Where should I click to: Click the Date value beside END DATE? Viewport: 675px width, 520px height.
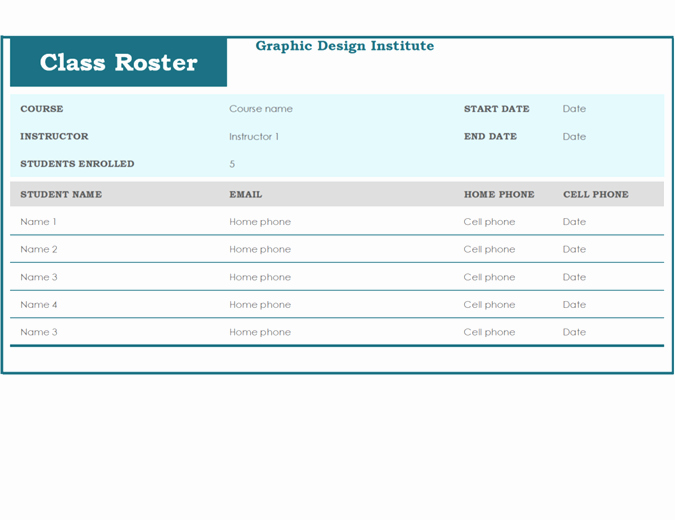coord(574,136)
